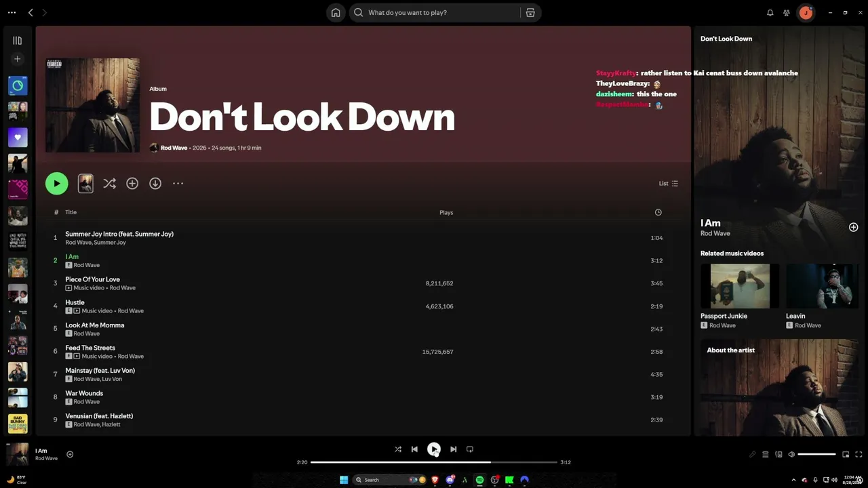Open the About the artist card
Image resolution: width=868 pixels, height=488 pixels.
(x=779, y=388)
